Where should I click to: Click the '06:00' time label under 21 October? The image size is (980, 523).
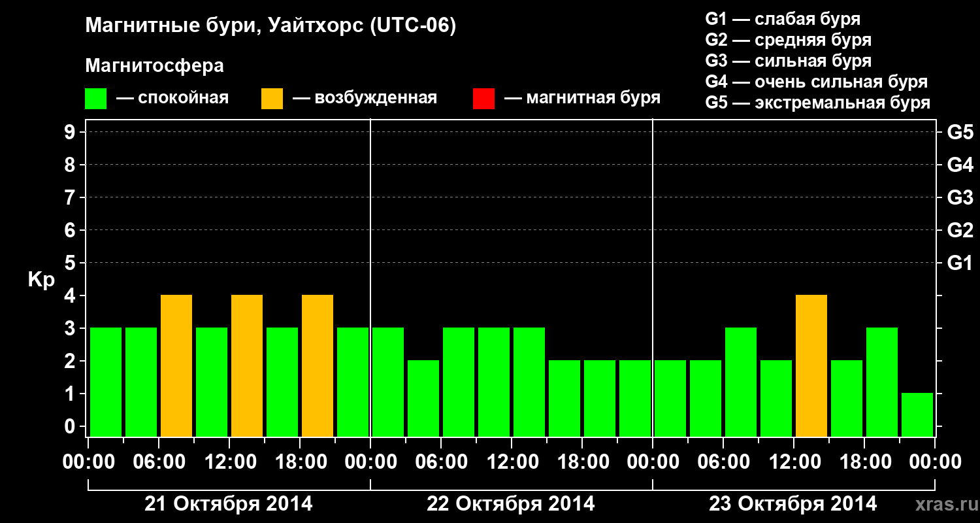[x=158, y=462]
